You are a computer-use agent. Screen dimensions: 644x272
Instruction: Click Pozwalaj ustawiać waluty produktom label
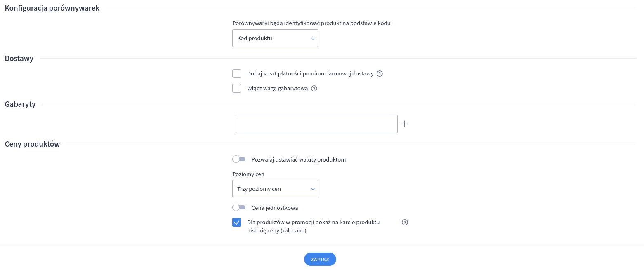point(299,159)
